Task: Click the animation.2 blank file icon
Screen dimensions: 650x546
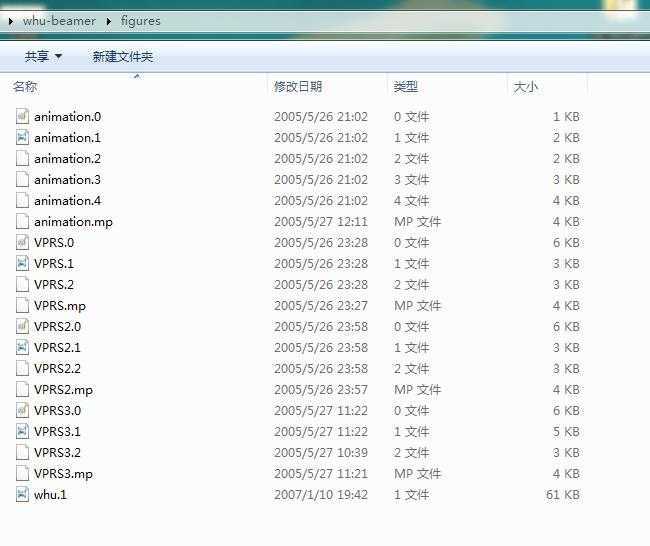Action: click(22, 159)
